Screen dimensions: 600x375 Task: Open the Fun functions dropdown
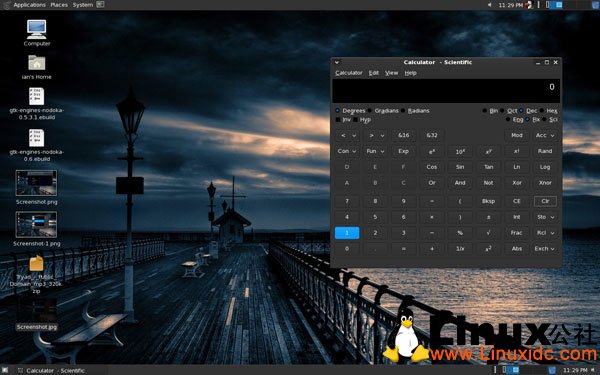(x=375, y=151)
